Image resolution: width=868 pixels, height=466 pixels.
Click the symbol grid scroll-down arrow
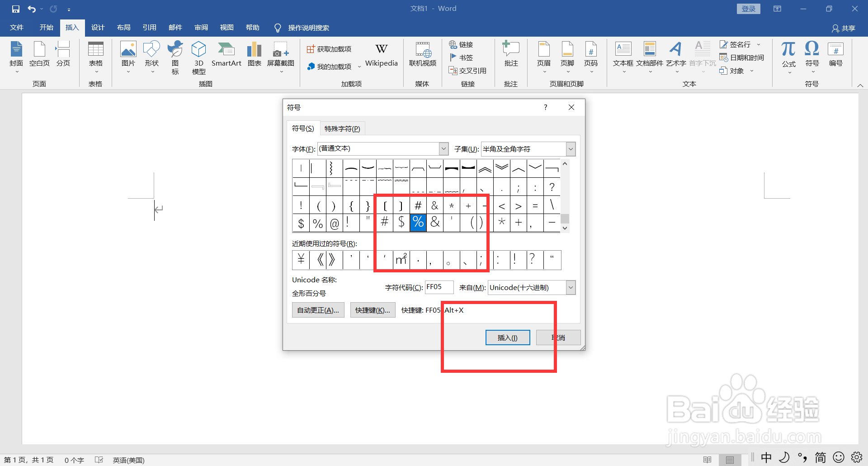click(565, 228)
